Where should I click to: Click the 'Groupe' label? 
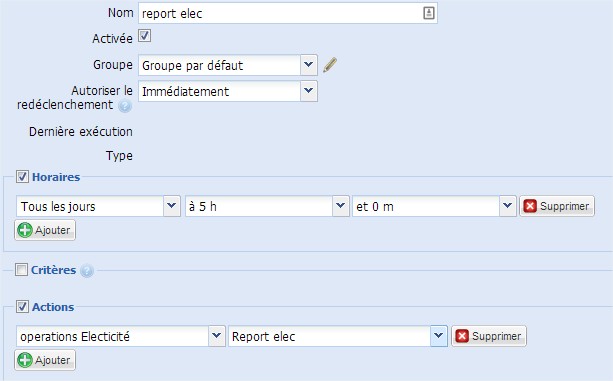113,64
